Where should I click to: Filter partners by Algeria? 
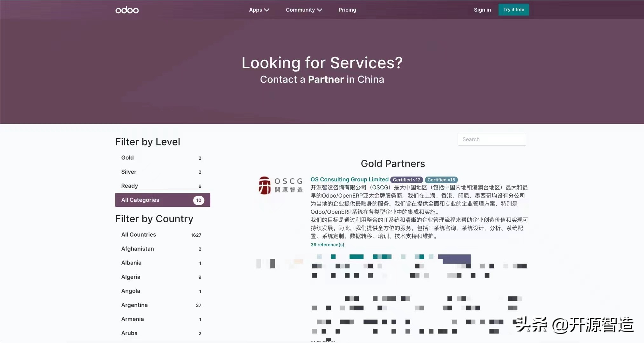[162, 277]
